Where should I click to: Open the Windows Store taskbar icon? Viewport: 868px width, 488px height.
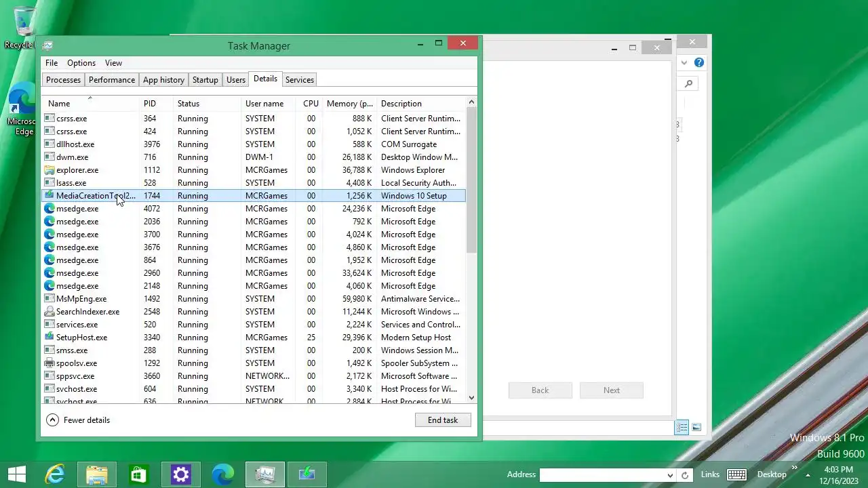click(x=138, y=474)
